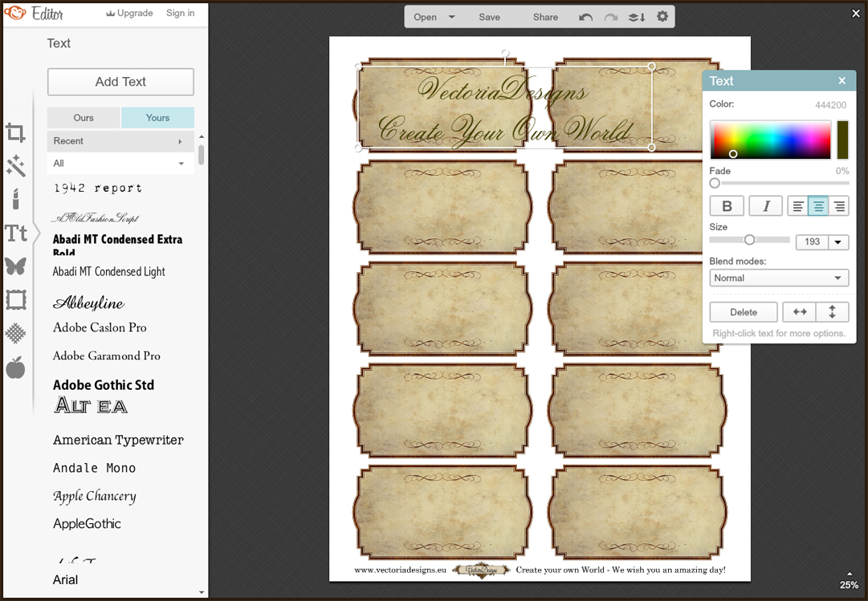Align text right
868x601 pixels.
coord(839,206)
